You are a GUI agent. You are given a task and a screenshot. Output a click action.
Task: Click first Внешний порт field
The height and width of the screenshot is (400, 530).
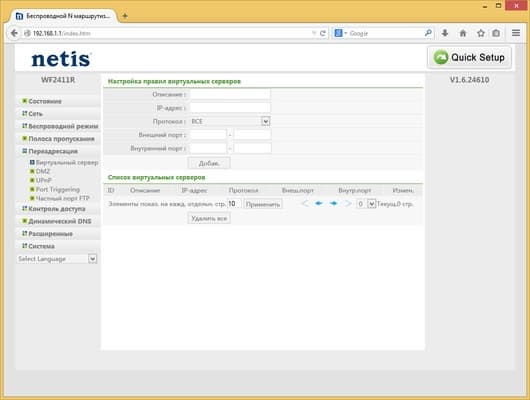point(208,135)
